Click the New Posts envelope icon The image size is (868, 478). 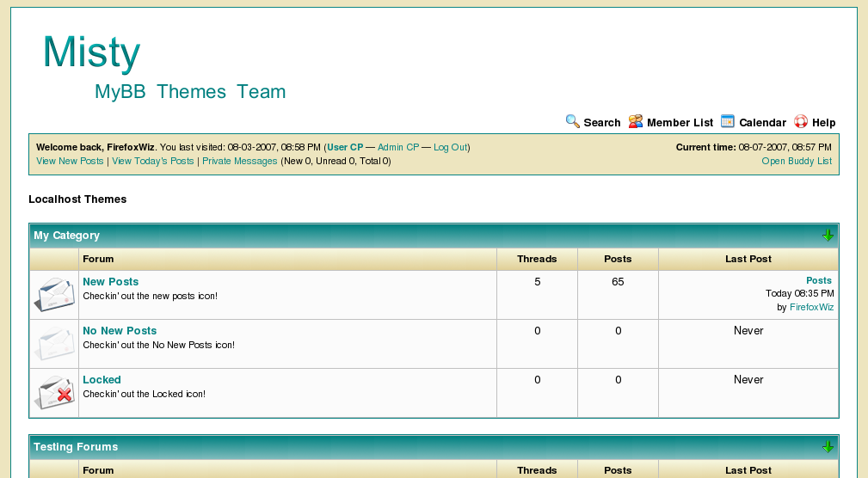(x=53, y=295)
